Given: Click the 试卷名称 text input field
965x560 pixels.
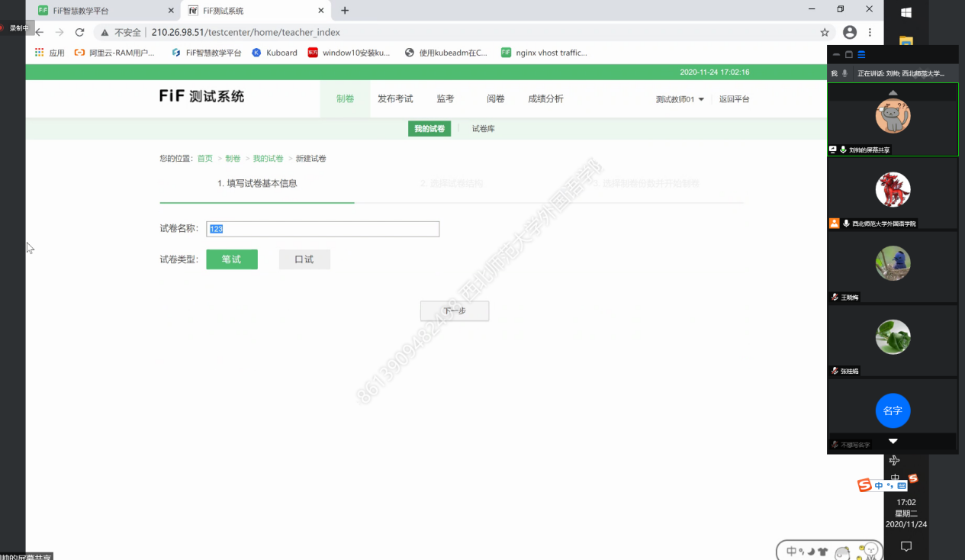Looking at the screenshot, I should pyautogui.click(x=323, y=229).
